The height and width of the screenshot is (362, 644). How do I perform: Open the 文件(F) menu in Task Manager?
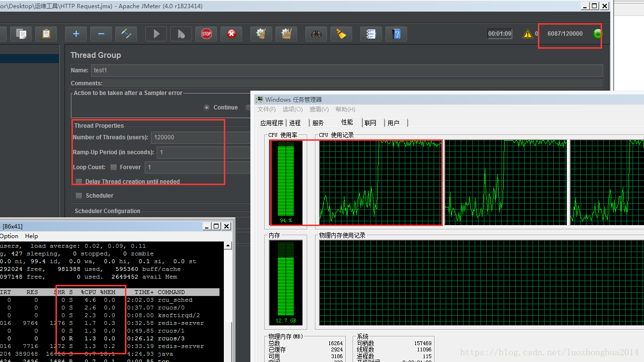tap(267, 109)
